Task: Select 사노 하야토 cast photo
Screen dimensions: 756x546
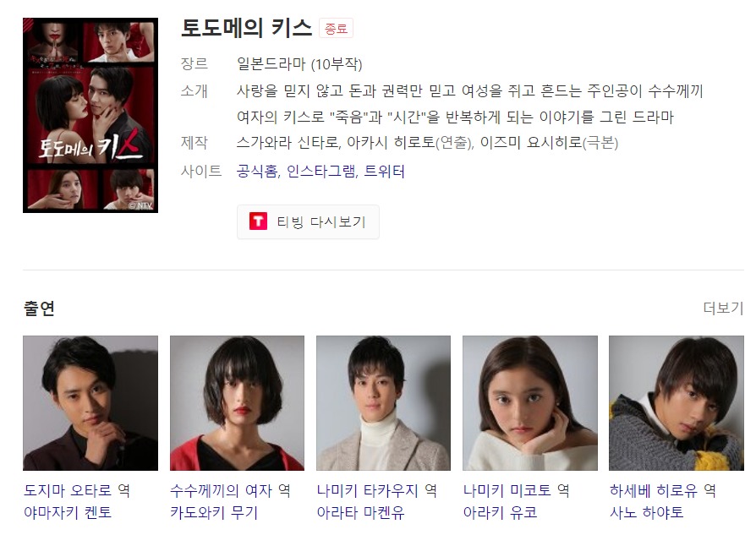Action: pos(676,403)
